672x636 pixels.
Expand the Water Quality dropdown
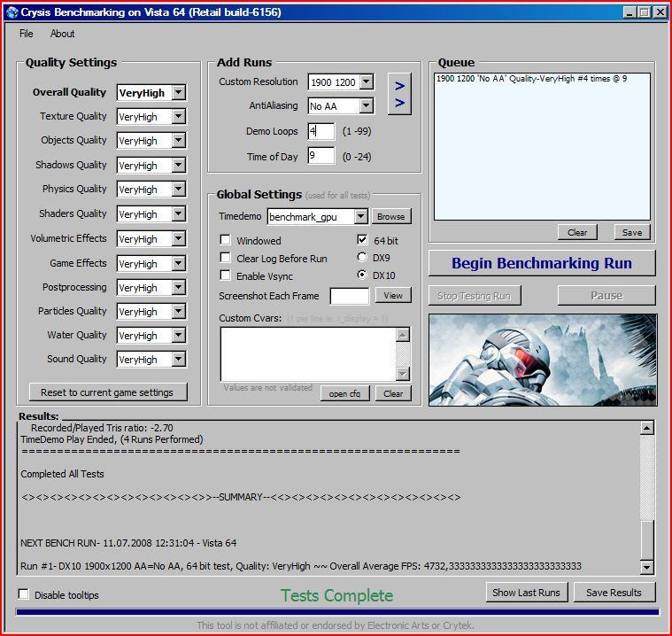click(179, 336)
